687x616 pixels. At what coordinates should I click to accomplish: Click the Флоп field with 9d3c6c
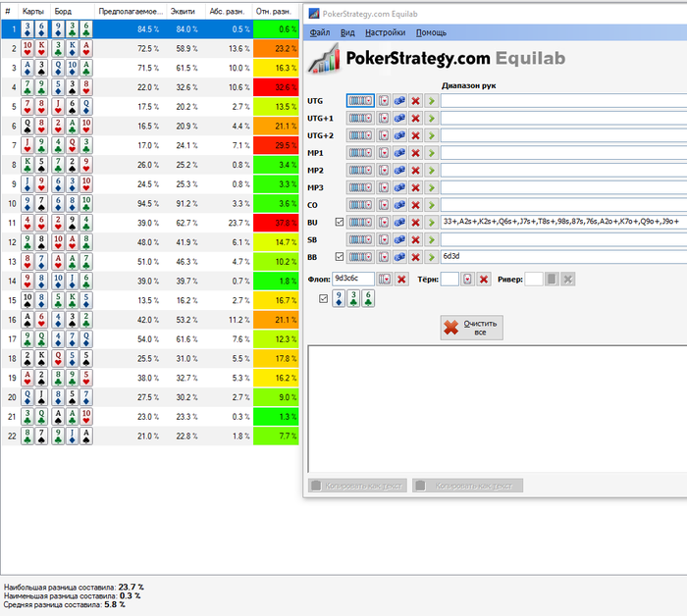pos(353,279)
